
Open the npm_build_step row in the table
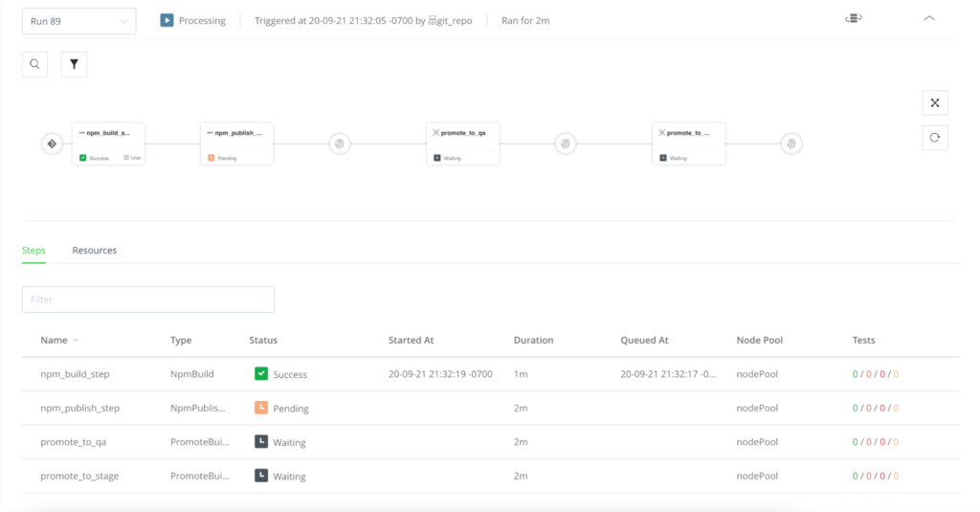pos(75,374)
